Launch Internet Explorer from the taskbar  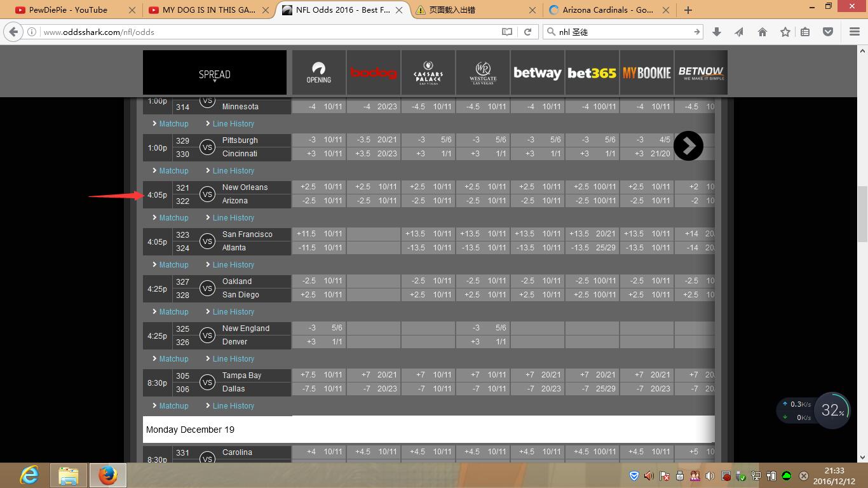pyautogui.click(x=29, y=475)
